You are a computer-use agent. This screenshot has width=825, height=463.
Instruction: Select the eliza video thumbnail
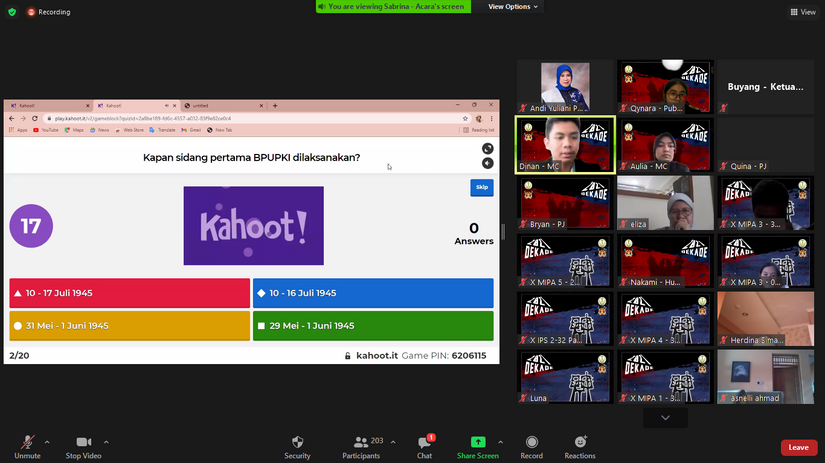pos(665,203)
